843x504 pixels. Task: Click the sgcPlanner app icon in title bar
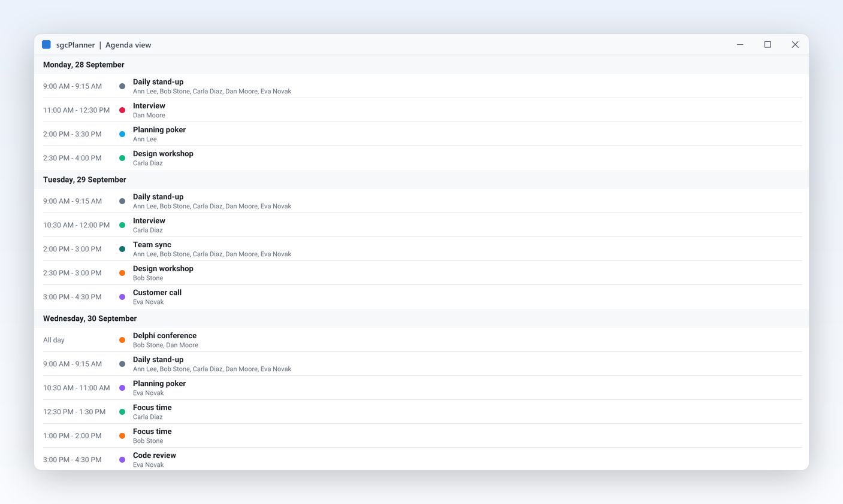click(x=46, y=45)
